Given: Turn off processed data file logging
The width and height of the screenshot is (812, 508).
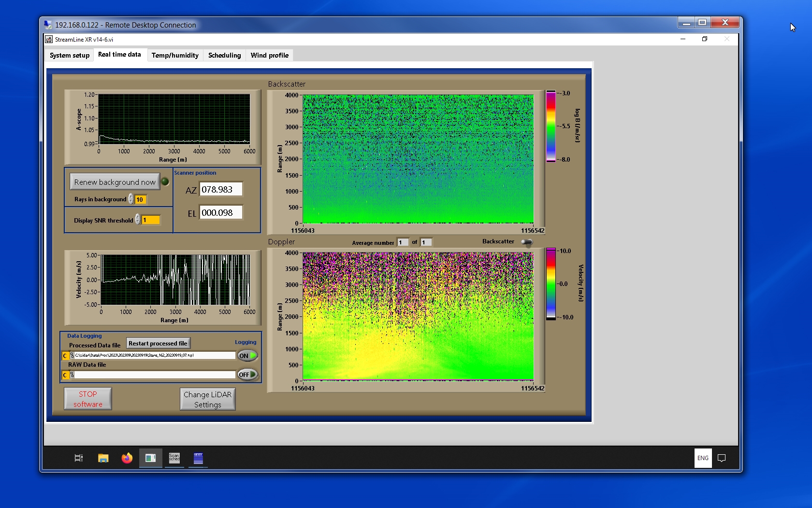Looking at the screenshot, I should pos(247,356).
